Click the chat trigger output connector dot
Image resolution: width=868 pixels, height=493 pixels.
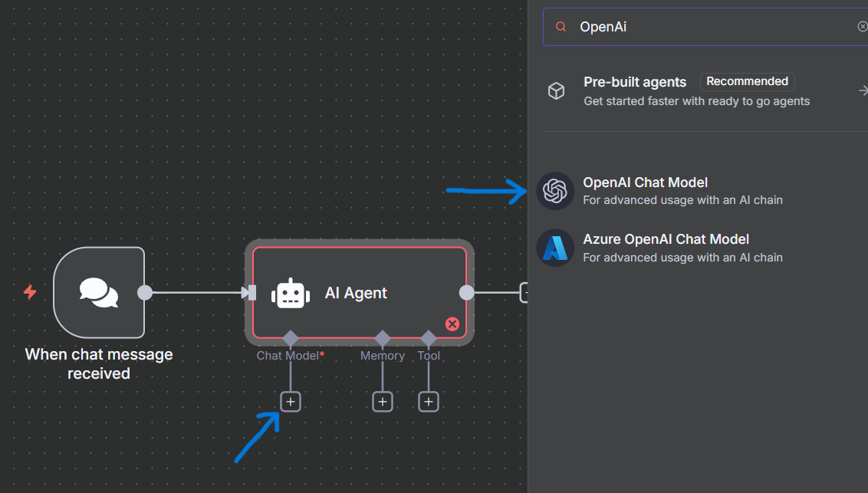[144, 293]
